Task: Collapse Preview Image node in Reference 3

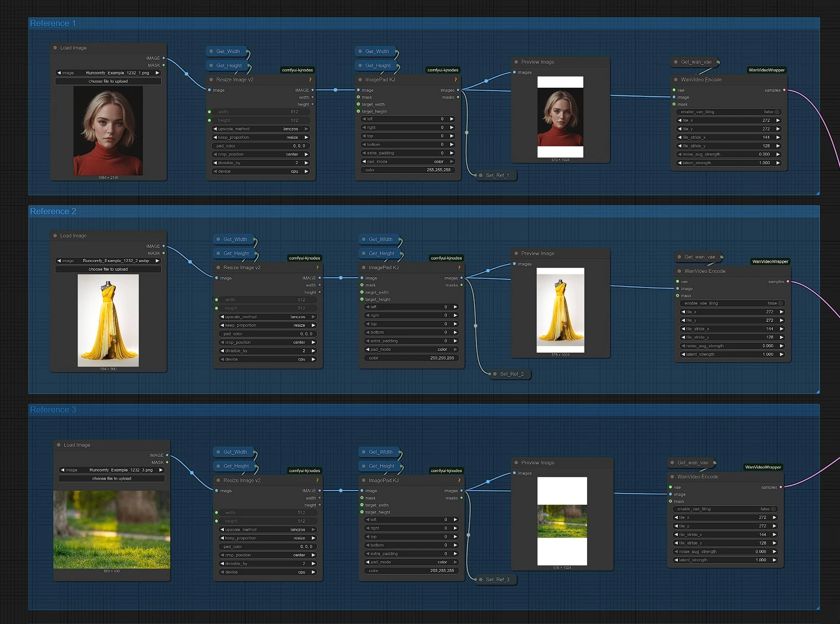Action: [x=516, y=463]
